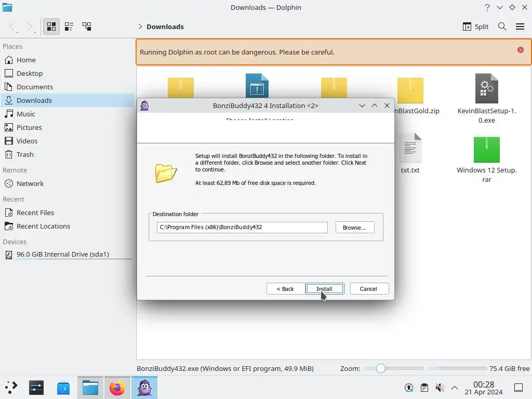Open Recent Locations entry
Screen dimensions: 532x399
(x=67, y=227)
